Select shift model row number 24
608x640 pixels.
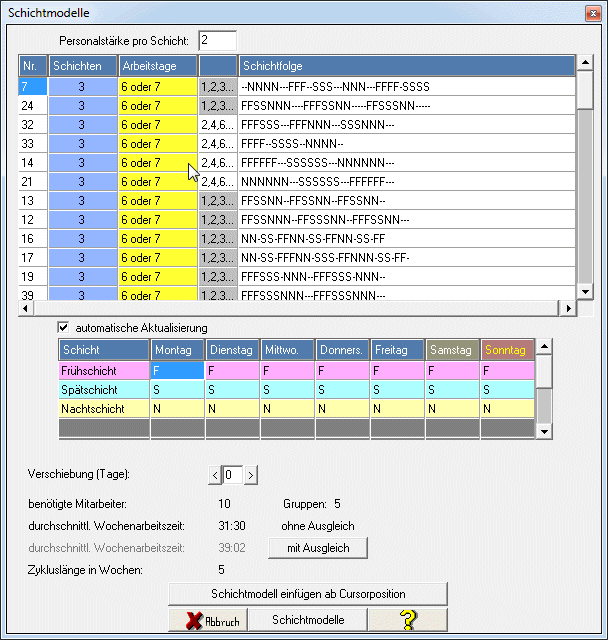pyautogui.click(x=297, y=106)
